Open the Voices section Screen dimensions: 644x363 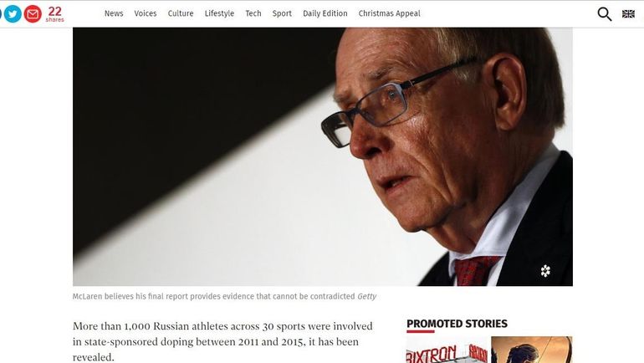click(146, 13)
